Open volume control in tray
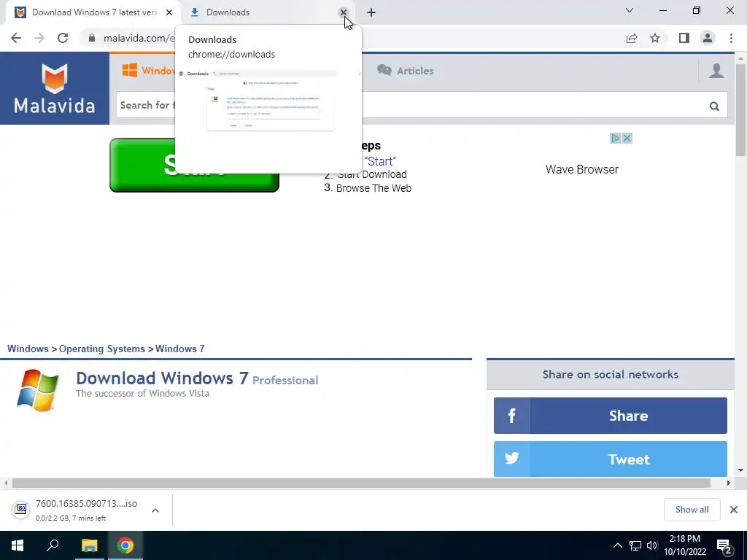 652,545
